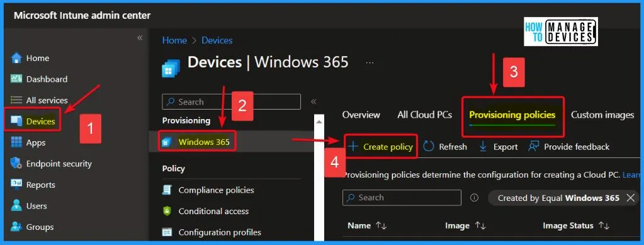This screenshot has height=245, width=644.
Task: Click the Endpoint security label in navigation
Action: (59, 164)
